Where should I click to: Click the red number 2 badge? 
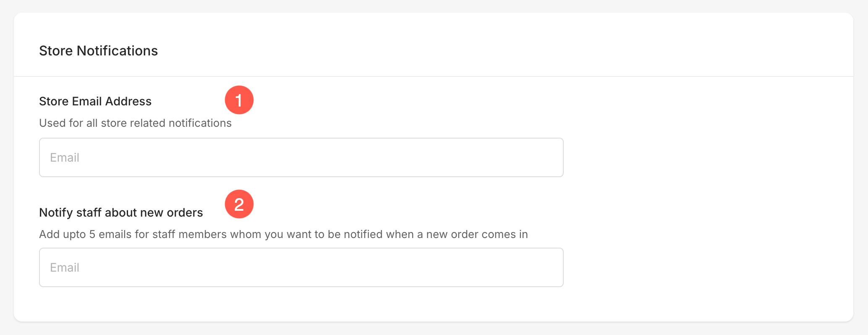click(x=239, y=204)
